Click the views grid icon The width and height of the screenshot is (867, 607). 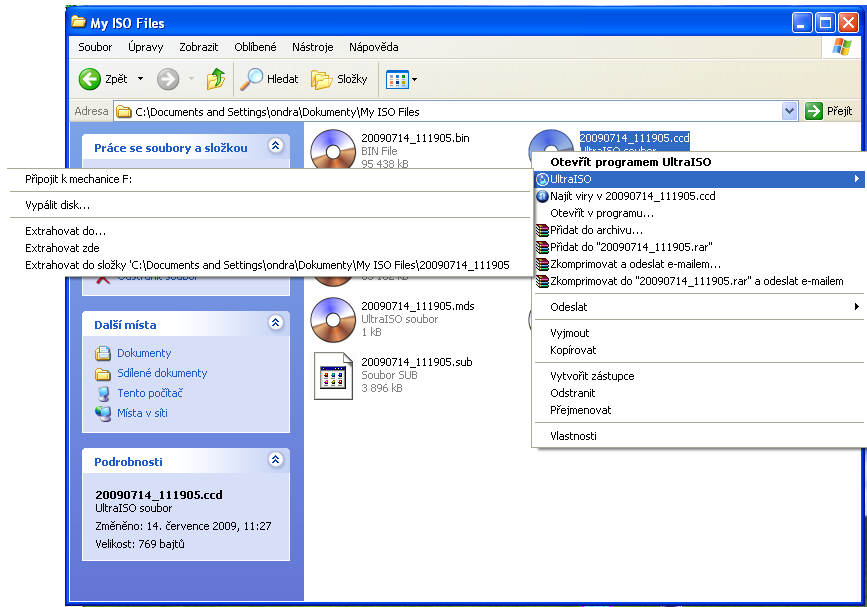point(397,80)
